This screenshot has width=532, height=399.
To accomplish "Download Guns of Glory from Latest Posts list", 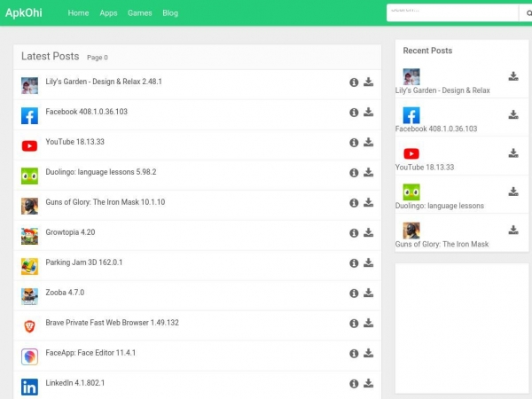I will 369,202.
